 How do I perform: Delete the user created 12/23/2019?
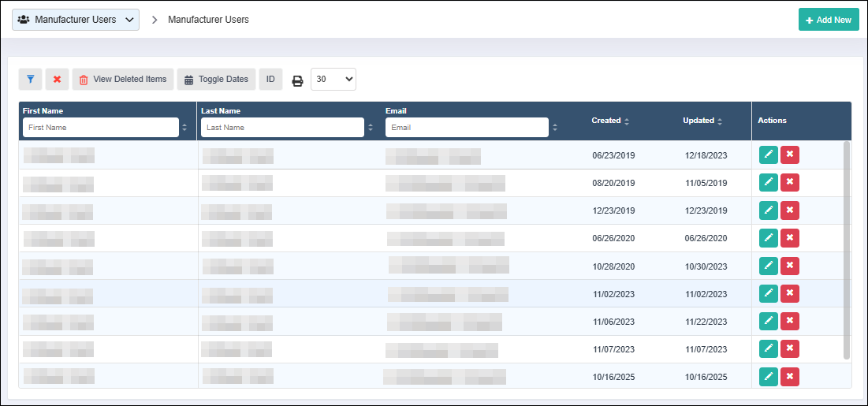[x=790, y=210]
